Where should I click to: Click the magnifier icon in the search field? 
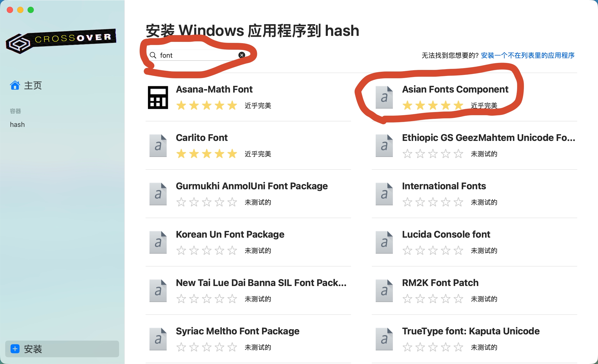[x=153, y=55]
